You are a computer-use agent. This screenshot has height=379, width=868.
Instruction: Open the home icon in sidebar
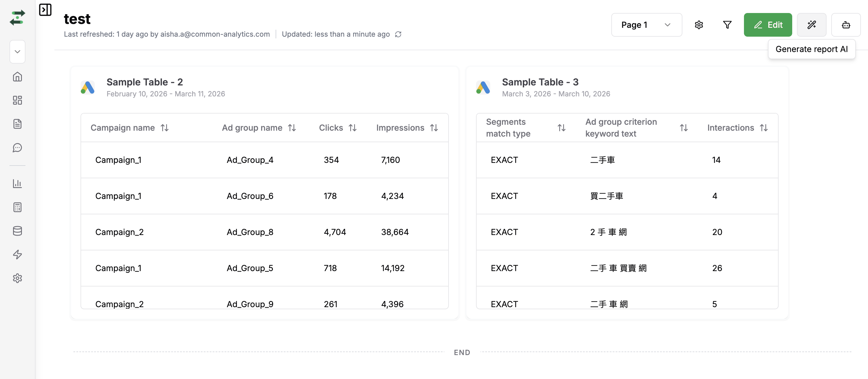pos(17,77)
